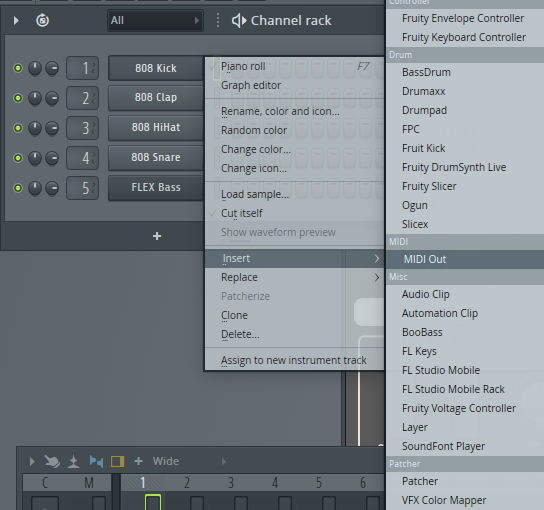This screenshot has height=510, width=544.
Task: Click the mixer meter wave icon
Action: coord(73,462)
